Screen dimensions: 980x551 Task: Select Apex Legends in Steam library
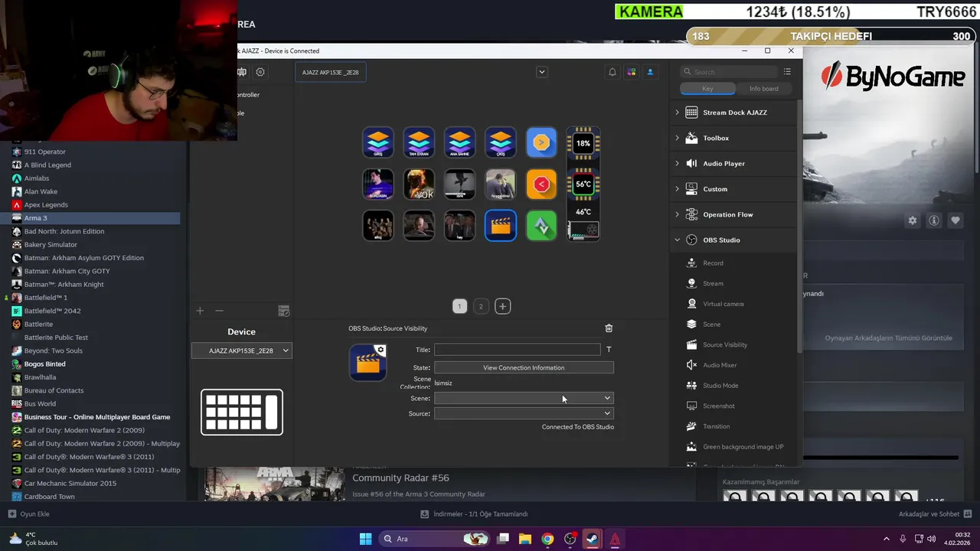(46, 205)
